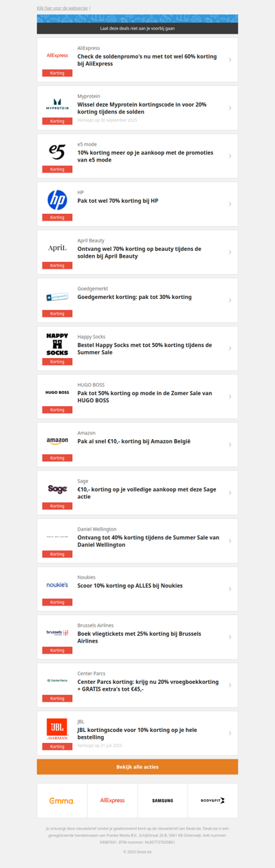This screenshot has width=275, height=868.
Task: Expand the e5 mode deal chevron
Action: (x=230, y=156)
